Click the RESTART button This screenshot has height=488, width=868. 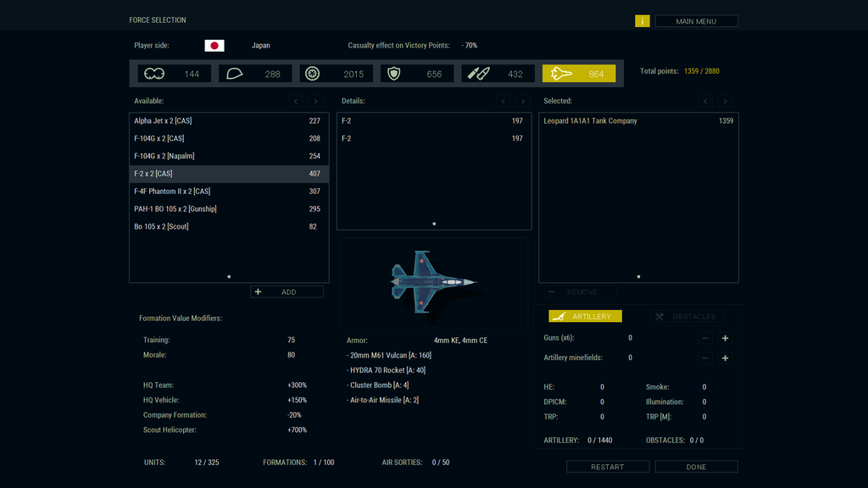click(x=607, y=467)
